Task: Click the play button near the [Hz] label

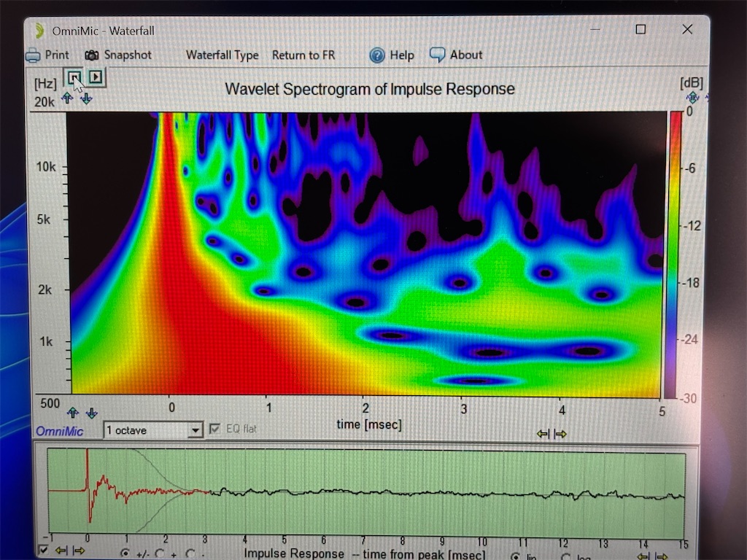Action: pyautogui.click(x=96, y=77)
